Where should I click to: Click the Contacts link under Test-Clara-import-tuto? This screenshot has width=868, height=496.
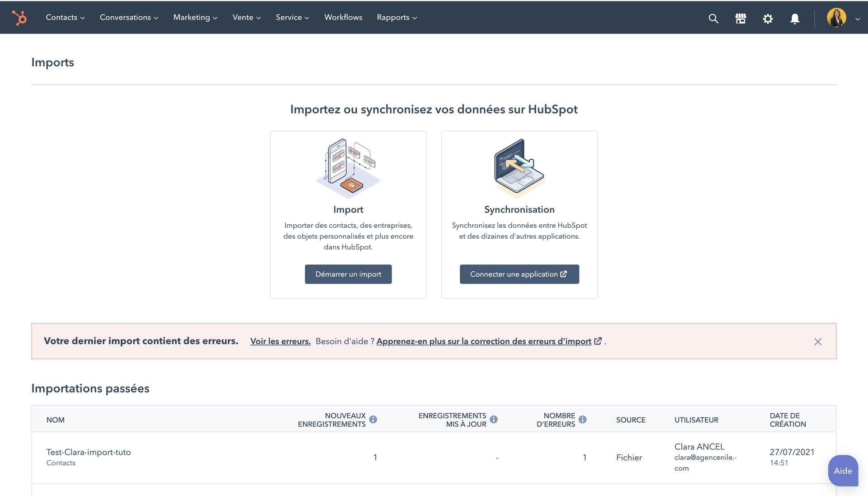click(x=61, y=463)
